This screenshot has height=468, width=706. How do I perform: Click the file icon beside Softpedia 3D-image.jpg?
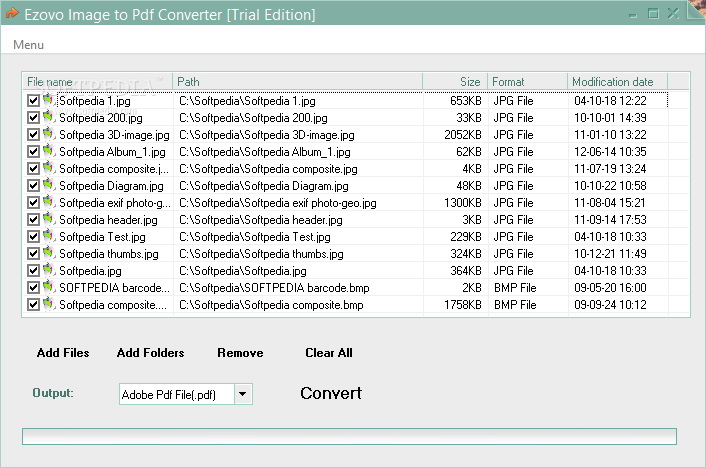[x=49, y=134]
